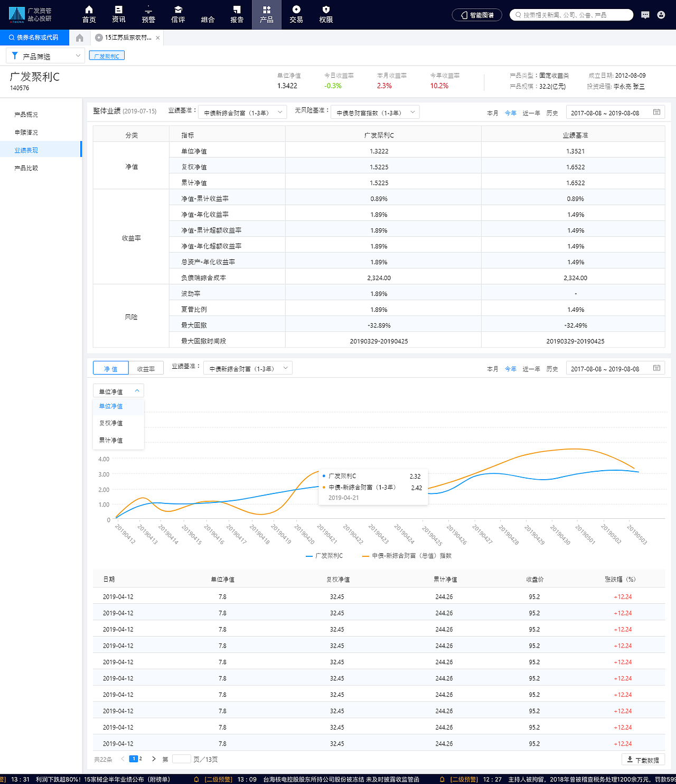Select 历史 in the performance table header

pyautogui.click(x=552, y=113)
